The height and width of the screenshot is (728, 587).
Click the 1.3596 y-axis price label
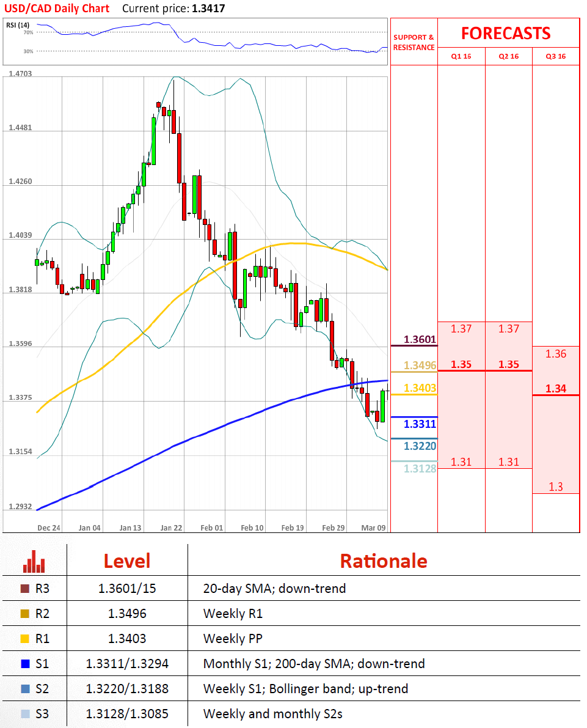pos(20,344)
